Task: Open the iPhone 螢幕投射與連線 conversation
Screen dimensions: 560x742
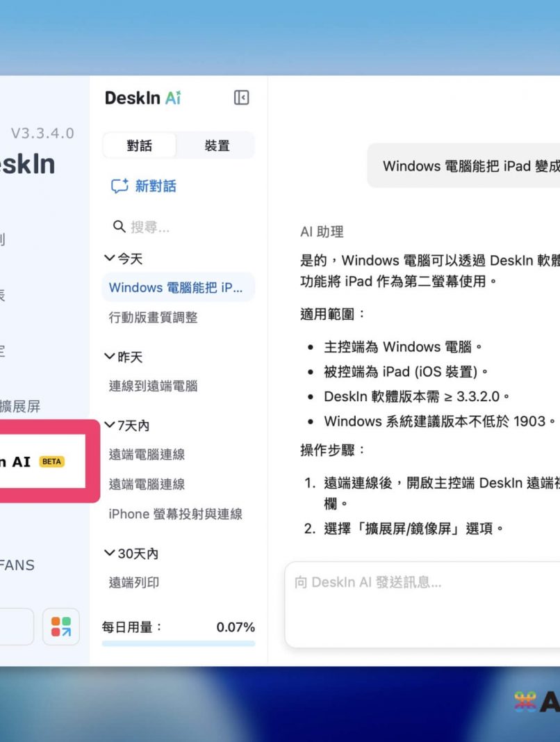Action: pos(176,514)
